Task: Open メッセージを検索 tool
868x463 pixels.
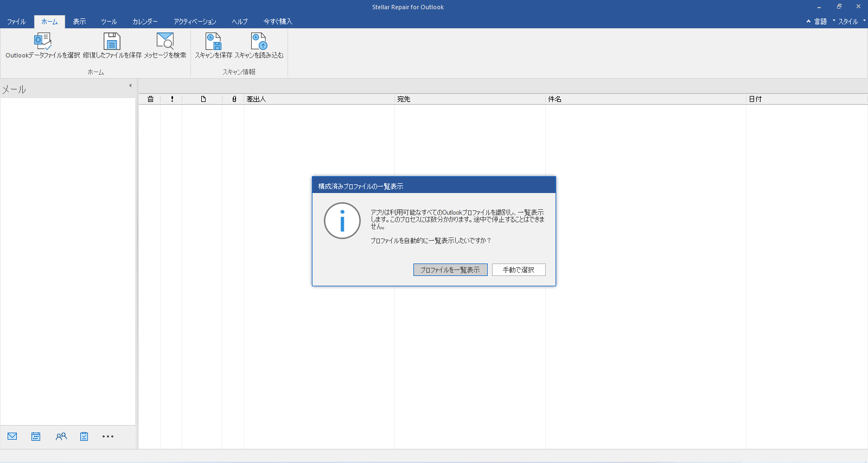Action: coord(165,41)
